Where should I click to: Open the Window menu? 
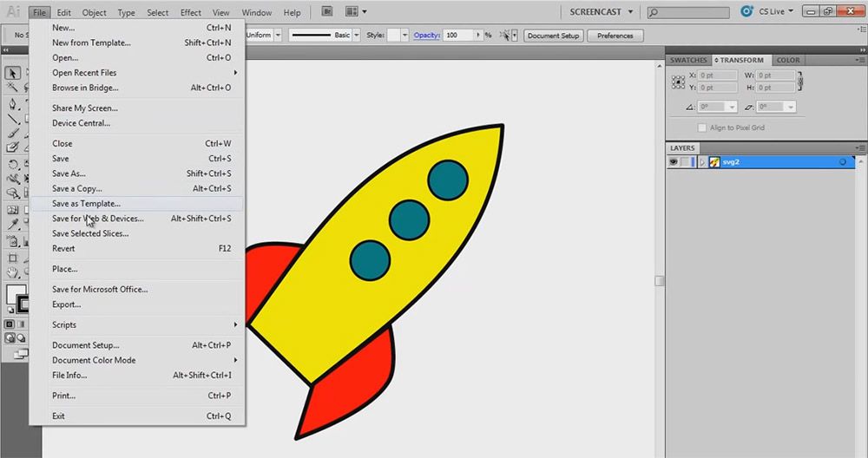click(256, 12)
